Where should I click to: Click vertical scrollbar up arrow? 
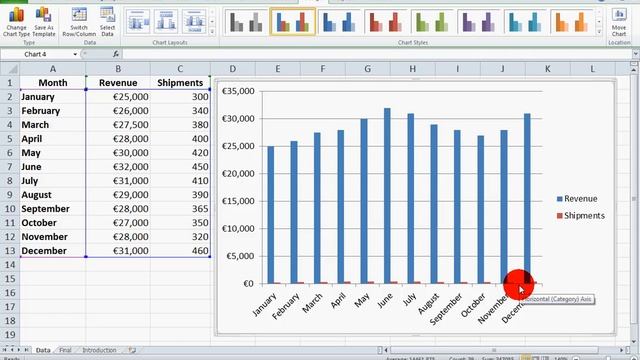click(634, 70)
